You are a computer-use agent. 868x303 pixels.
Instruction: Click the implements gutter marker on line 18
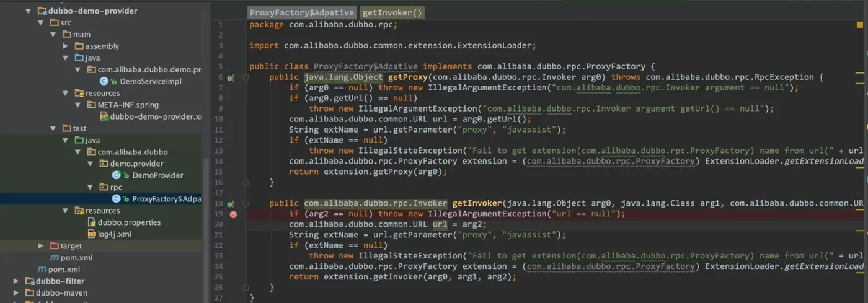pyautogui.click(x=231, y=204)
